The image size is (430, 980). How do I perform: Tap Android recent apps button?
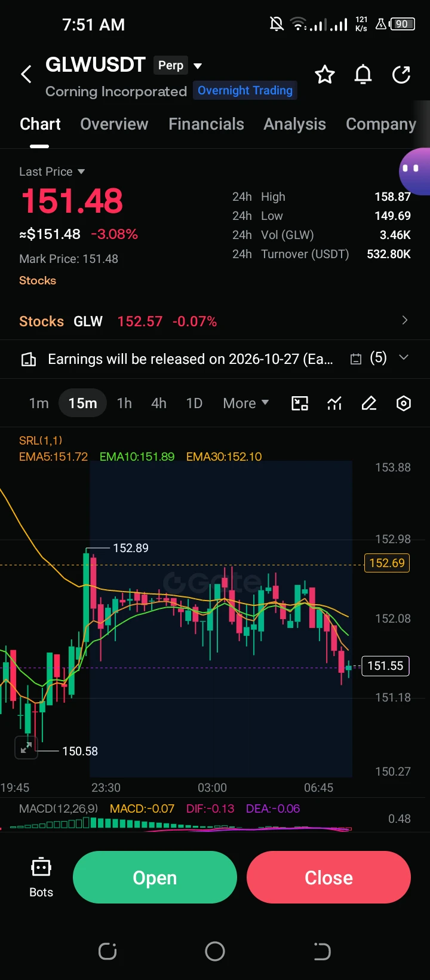click(107, 951)
